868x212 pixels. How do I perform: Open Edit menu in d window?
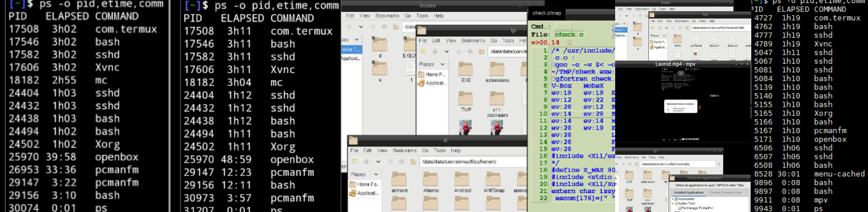pos(367,150)
